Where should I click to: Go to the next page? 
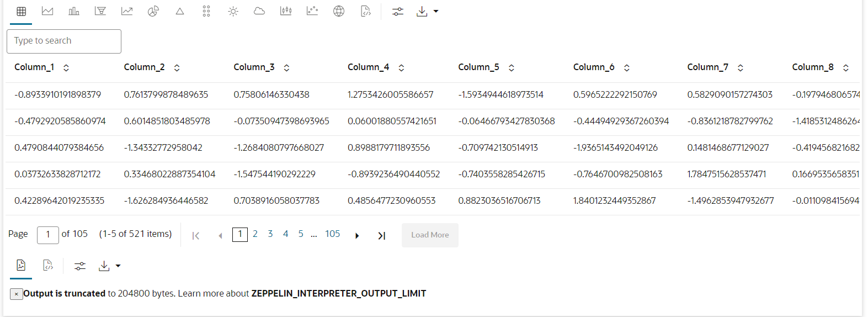click(357, 236)
